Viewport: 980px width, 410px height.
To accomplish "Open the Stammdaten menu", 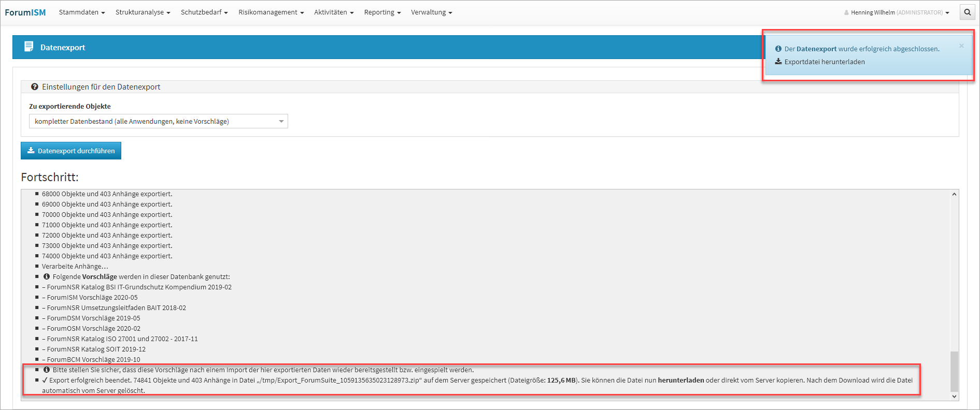I will (82, 12).
